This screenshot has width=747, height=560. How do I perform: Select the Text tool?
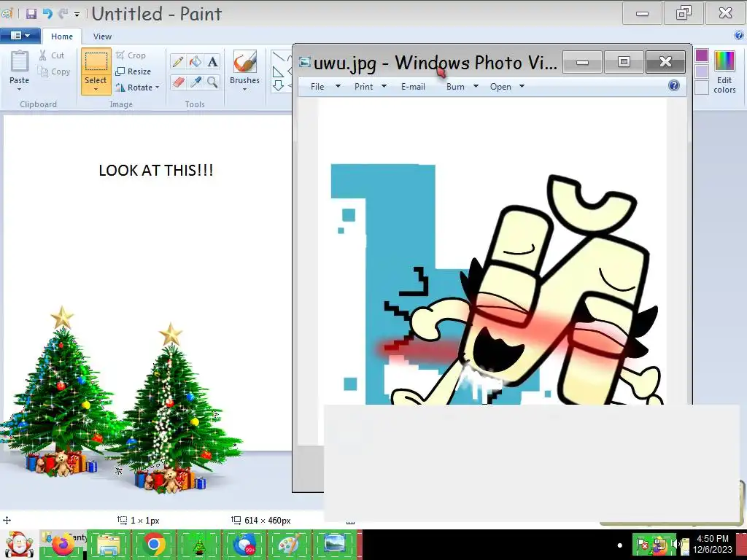212,61
